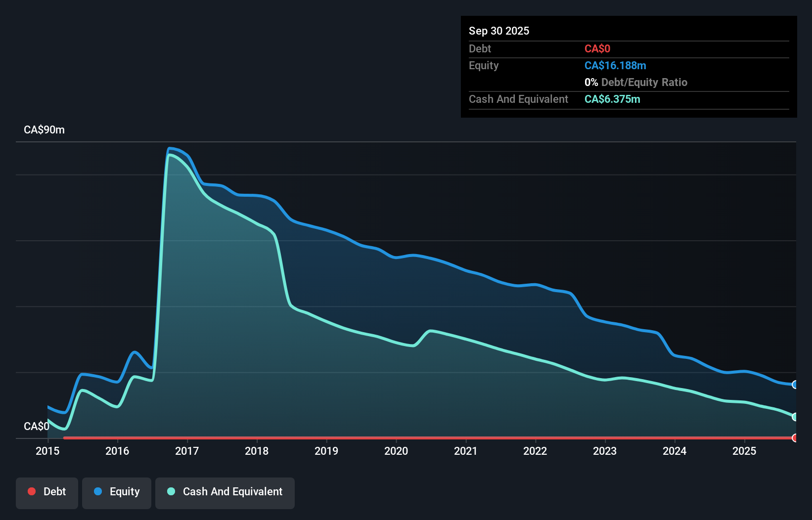This screenshot has height=520, width=812.
Task: Click the blue dot next to CA$16.188m
Action: 615,65
